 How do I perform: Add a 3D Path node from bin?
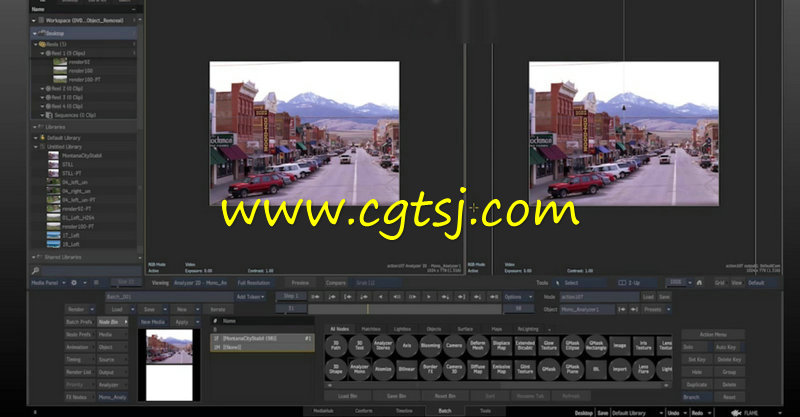(336, 346)
